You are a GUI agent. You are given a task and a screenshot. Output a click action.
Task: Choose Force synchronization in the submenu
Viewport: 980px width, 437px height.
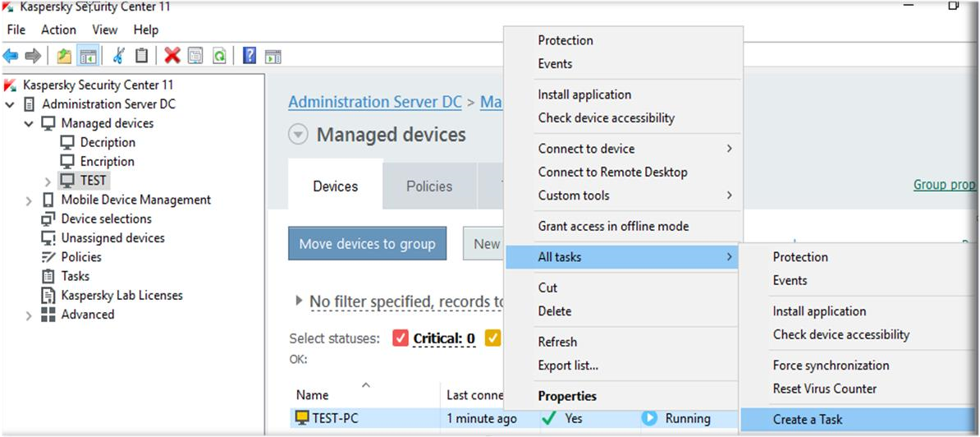click(831, 365)
